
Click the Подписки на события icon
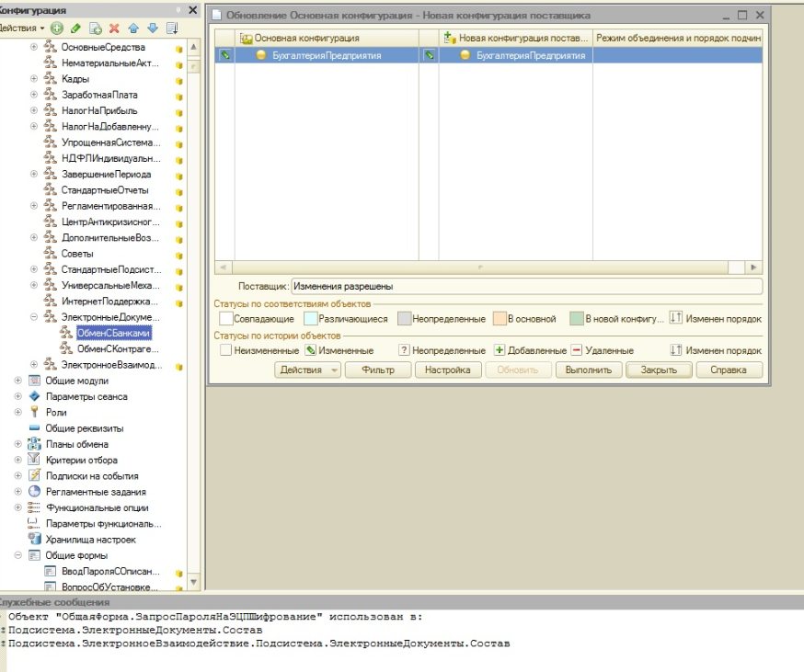point(34,475)
